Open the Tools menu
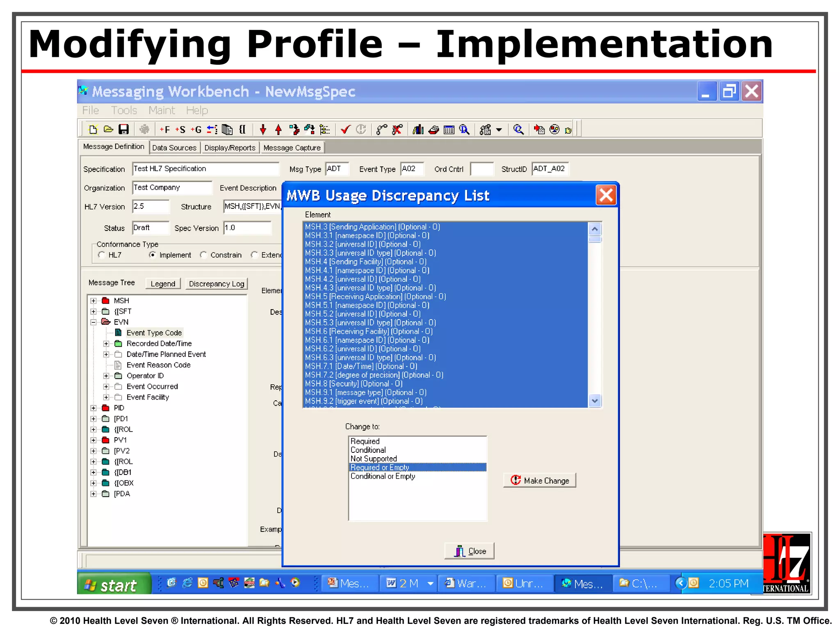Image resolution: width=840 pixels, height=630 pixels. coord(124,110)
